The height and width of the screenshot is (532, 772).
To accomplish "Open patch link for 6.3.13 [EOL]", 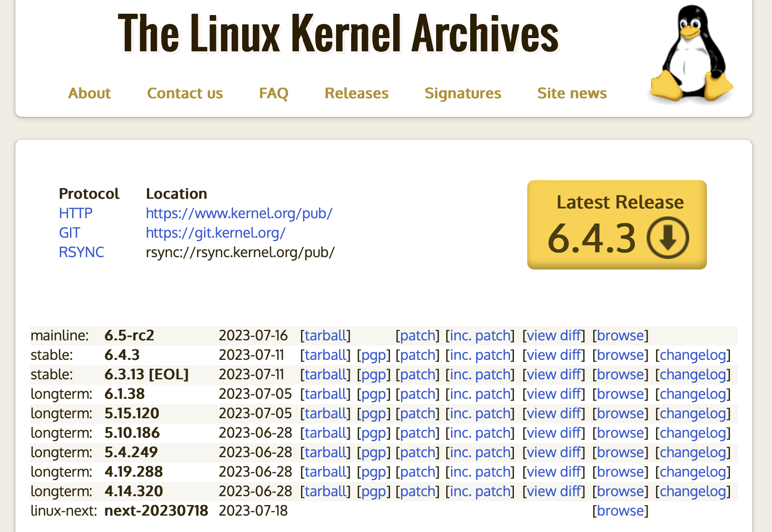I will pyautogui.click(x=417, y=374).
